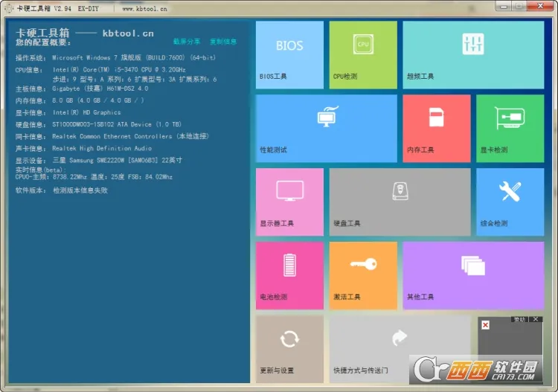Screen dimensions: 558x392
Task: Click the 赞助 label on the ad panel
Action: [x=519, y=319]
